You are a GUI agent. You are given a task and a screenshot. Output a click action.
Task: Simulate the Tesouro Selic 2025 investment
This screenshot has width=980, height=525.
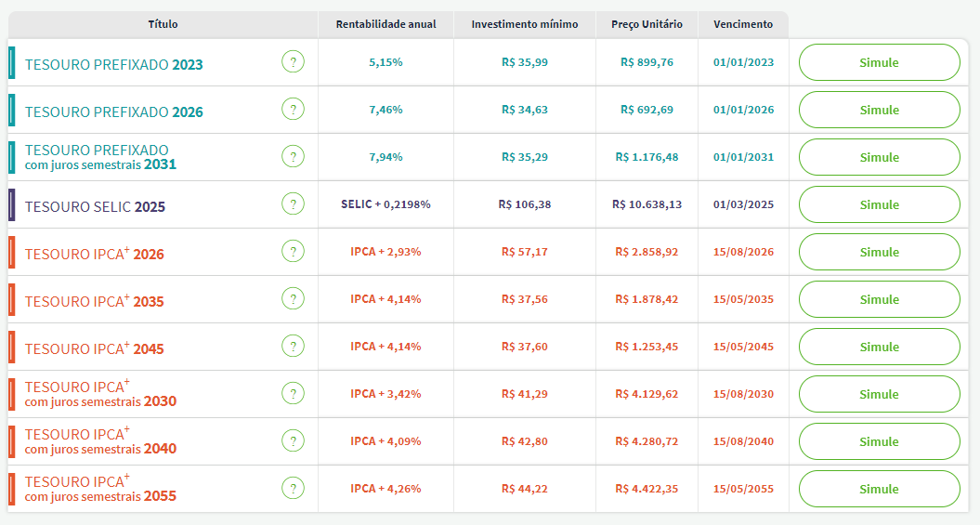pyautogui.click(x=879, y=204)
